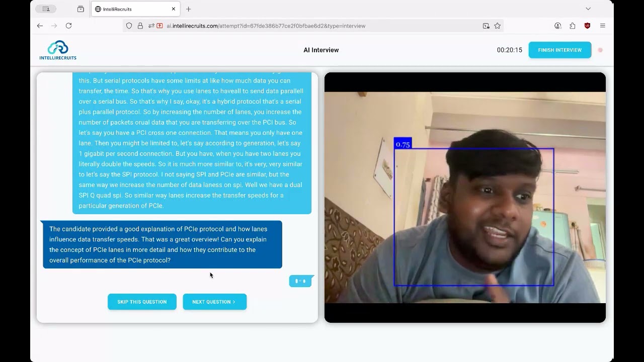Bookmark this page with the star icon

(x=497, y=26)
